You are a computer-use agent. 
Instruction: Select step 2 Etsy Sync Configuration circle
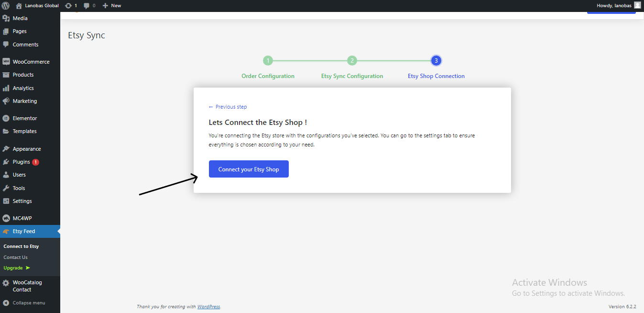[x=352, y=61]
